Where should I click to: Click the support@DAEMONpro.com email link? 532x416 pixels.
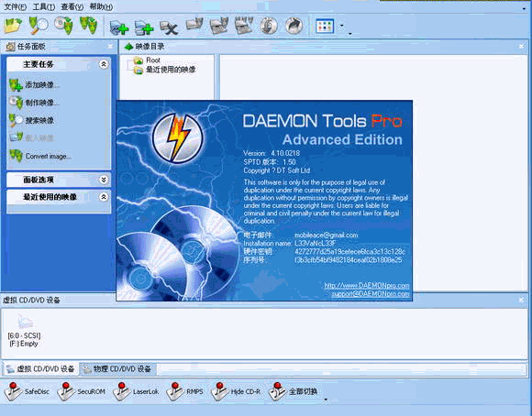[371, 293]
